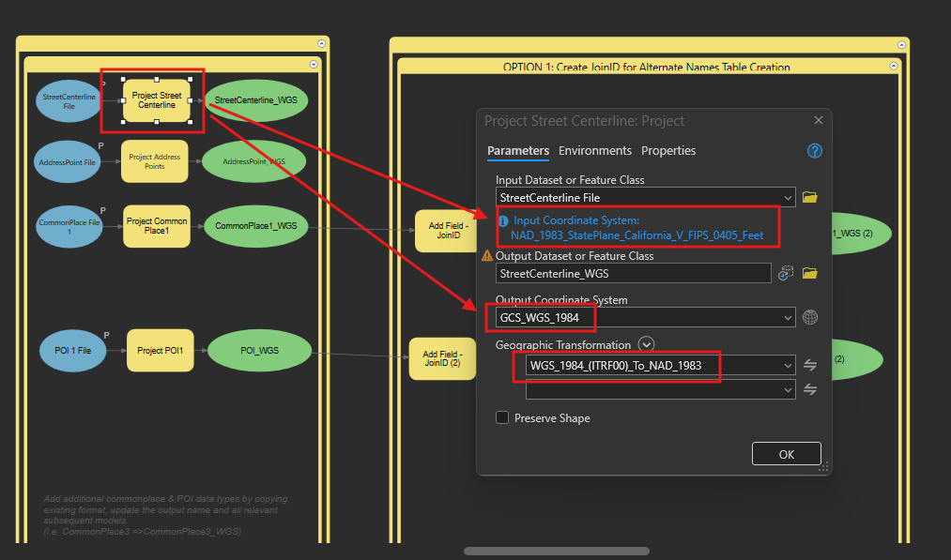Switch to the Parameters tab

tap(518, 151)
